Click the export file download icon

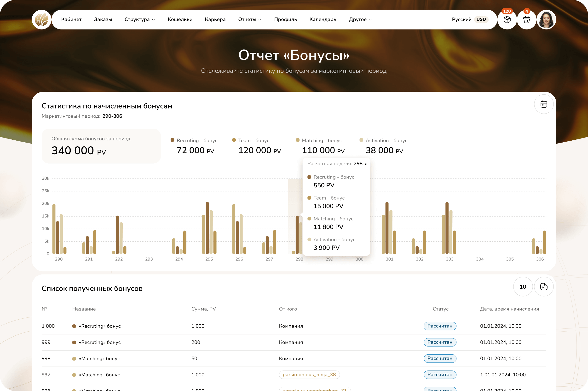coord(544,287)
